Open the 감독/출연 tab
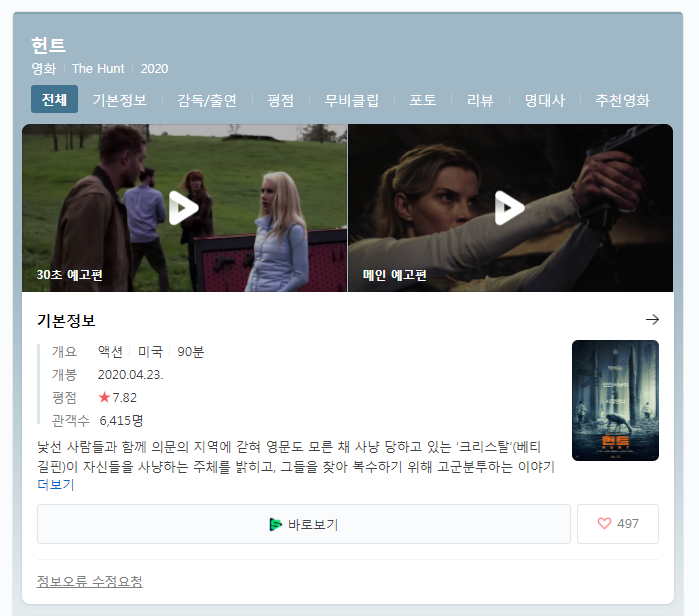This screenshot has height=616, width=699. point(207,100)
